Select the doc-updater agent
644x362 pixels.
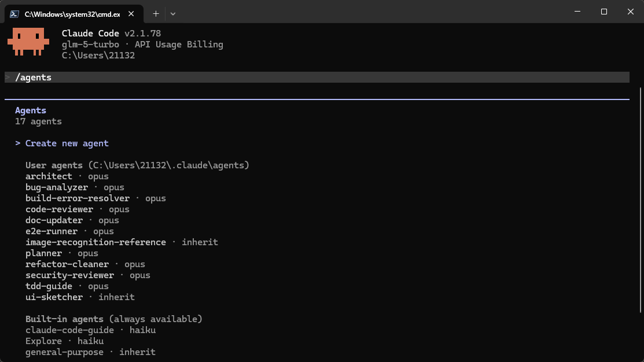72,220
